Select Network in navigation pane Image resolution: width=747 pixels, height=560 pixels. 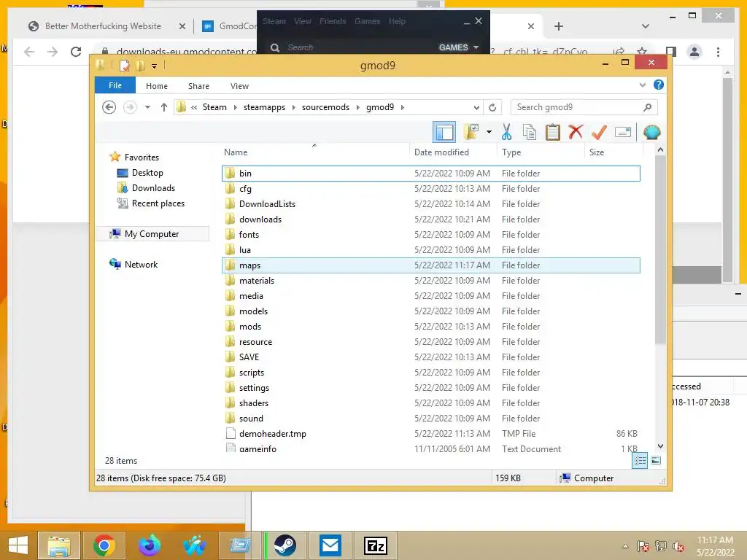point(141,264)
